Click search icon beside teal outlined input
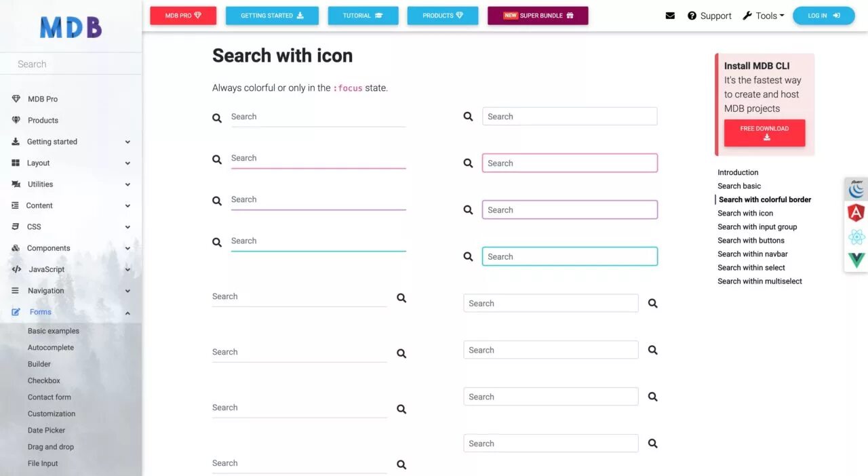The image size is (868, 476). point(468,257)
